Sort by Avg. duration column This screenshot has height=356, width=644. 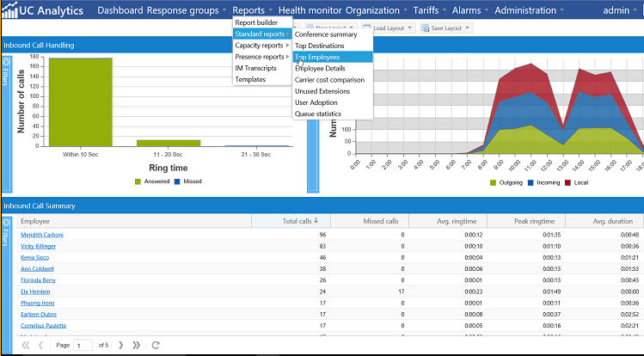click(604, 221)
